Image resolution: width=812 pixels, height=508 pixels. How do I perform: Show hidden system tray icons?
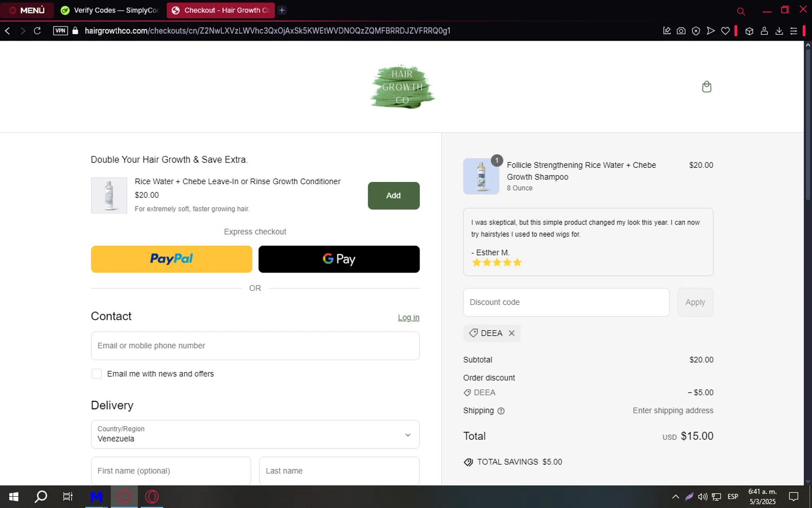tap(676, 497)
